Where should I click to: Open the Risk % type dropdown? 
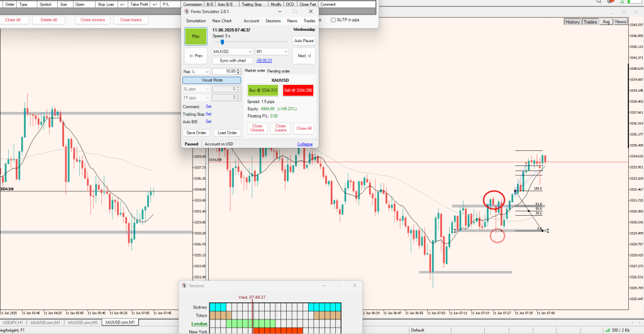tap(196, 72)
